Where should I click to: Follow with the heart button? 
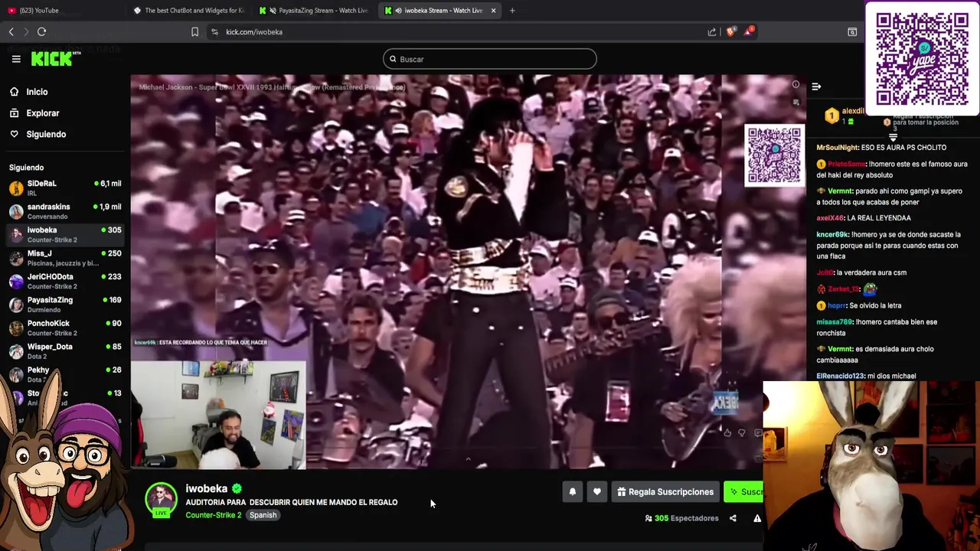[x=597, y=492]
